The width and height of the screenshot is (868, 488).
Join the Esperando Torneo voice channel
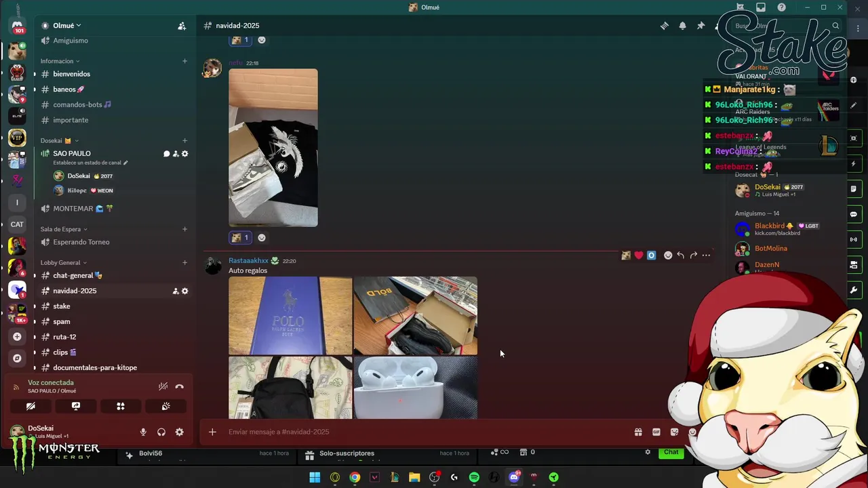pyautogui.click(x=81, y=242)
